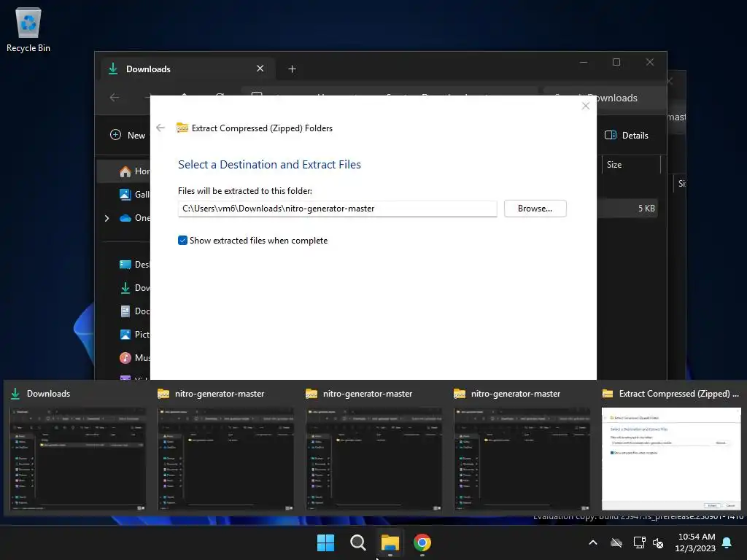747x560 pixels.
Task: Open Pictures in the navigation pane
Action: [134, 334]
